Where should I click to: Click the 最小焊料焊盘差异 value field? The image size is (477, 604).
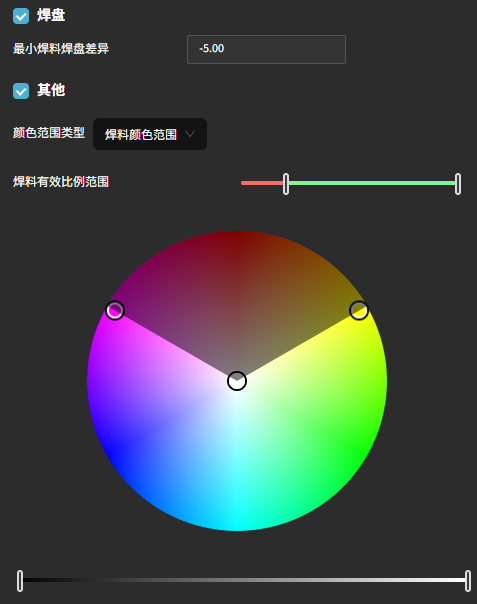coord(266,49)
